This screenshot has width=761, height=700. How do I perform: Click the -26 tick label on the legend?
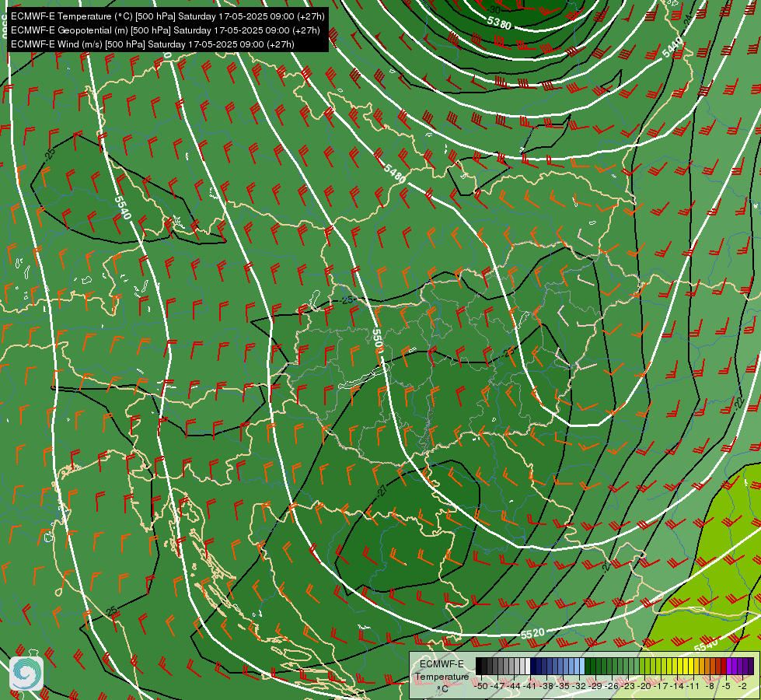coord(612,687)
